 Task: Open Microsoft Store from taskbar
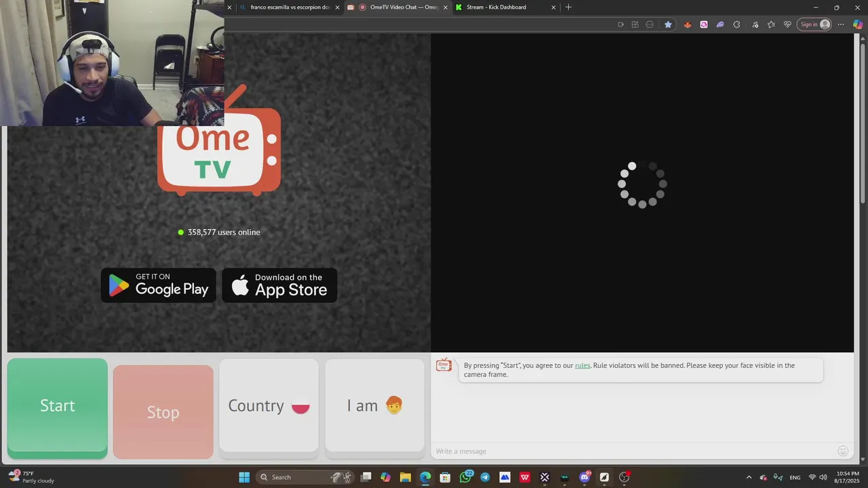(445, 477)
